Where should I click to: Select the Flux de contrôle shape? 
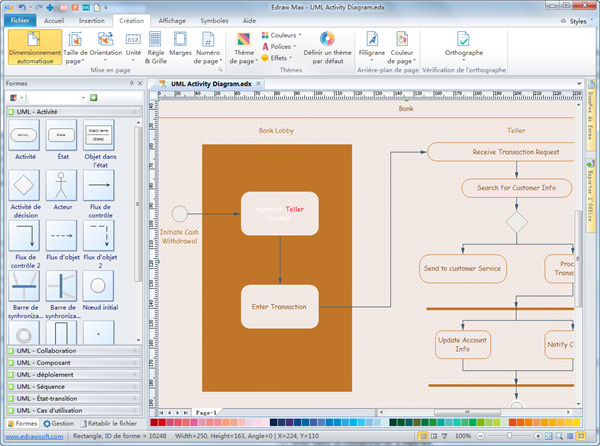tap(99, 186)
